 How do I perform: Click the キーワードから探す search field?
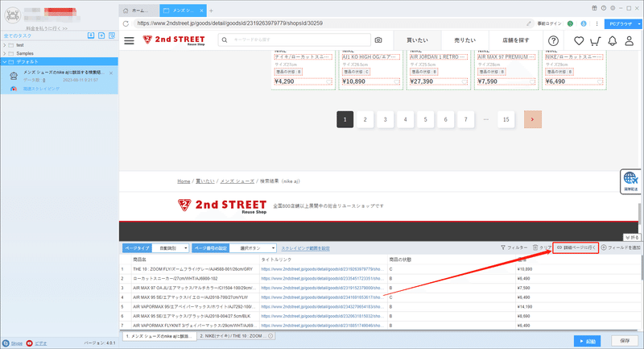pos(294,39)
